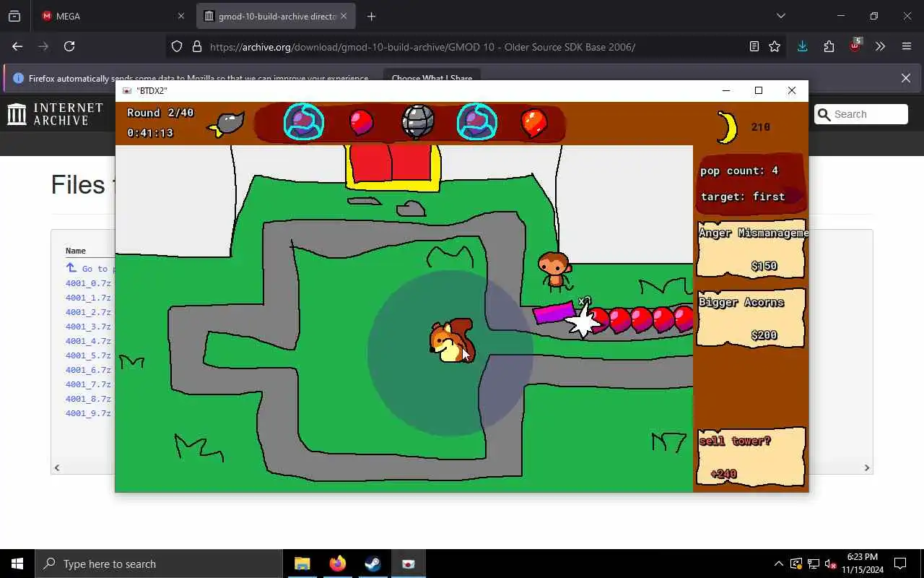924x578 pixels.
Task: Open the list all tabs dropdown
Action: click(x=781, y=16)
